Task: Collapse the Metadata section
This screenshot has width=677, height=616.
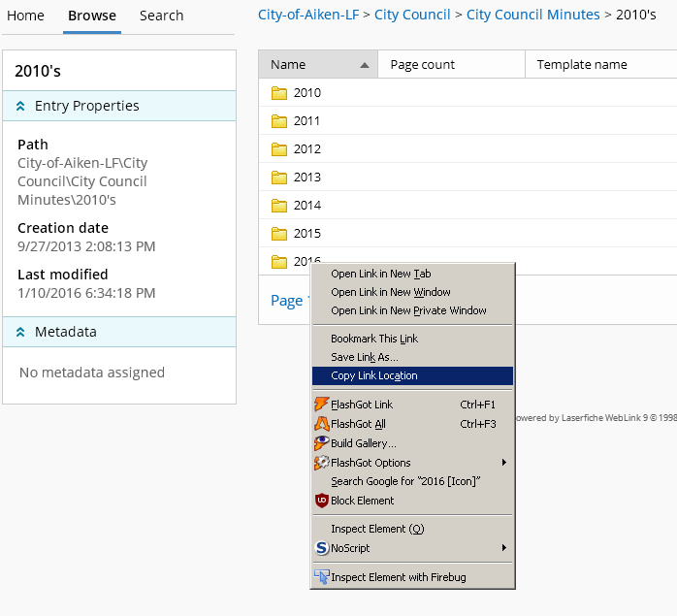Action: 20,332
